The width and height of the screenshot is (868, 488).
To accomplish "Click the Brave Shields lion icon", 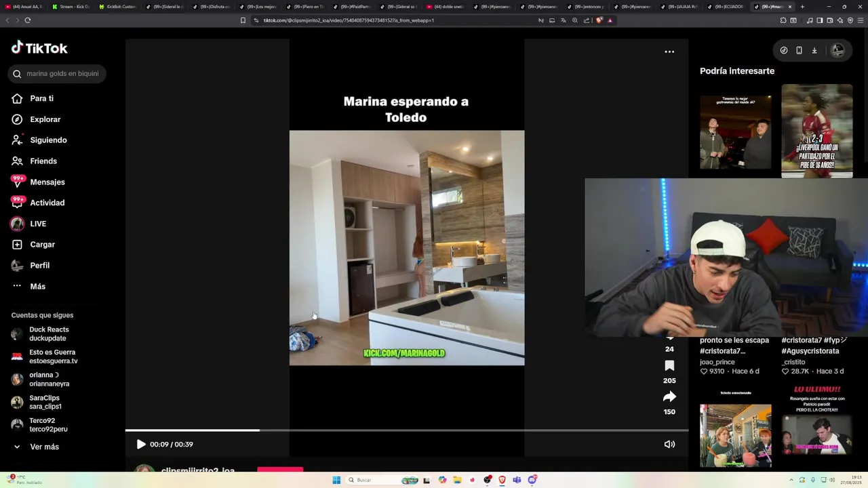I will point(599,20).
